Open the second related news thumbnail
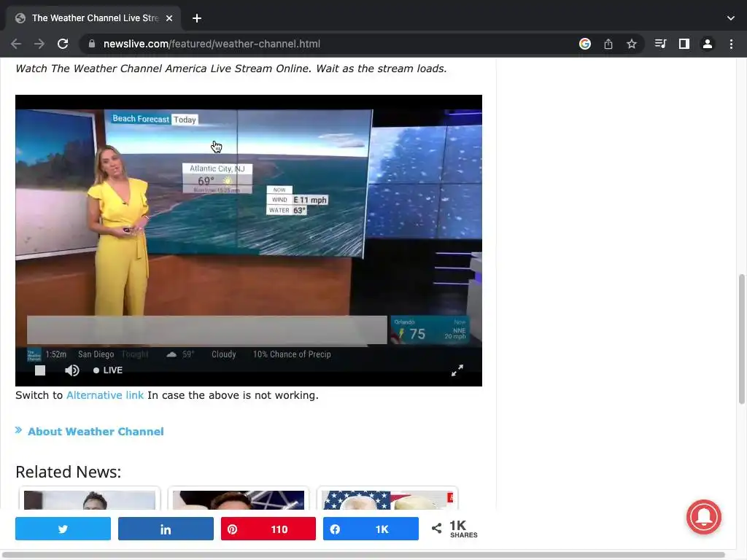 click(x=239, y=500)
